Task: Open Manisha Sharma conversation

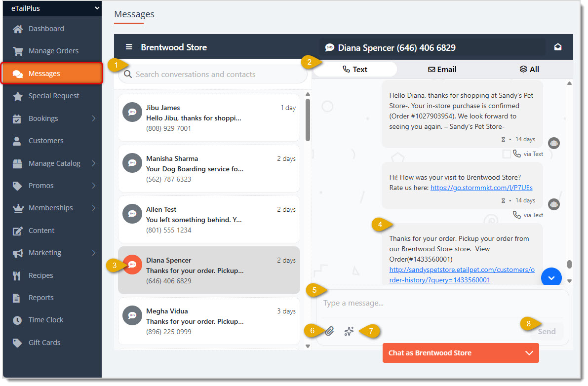Action: [x=209, y=169]
